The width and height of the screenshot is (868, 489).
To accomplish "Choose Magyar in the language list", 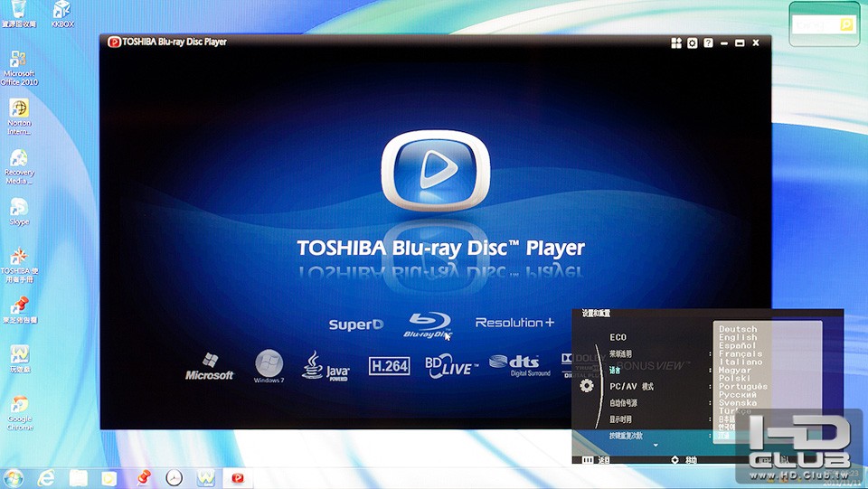I will tap(735, 370).
